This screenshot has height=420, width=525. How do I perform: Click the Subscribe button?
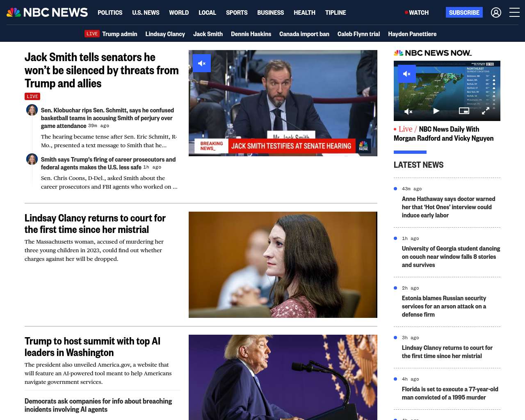[x=464, y=12]
